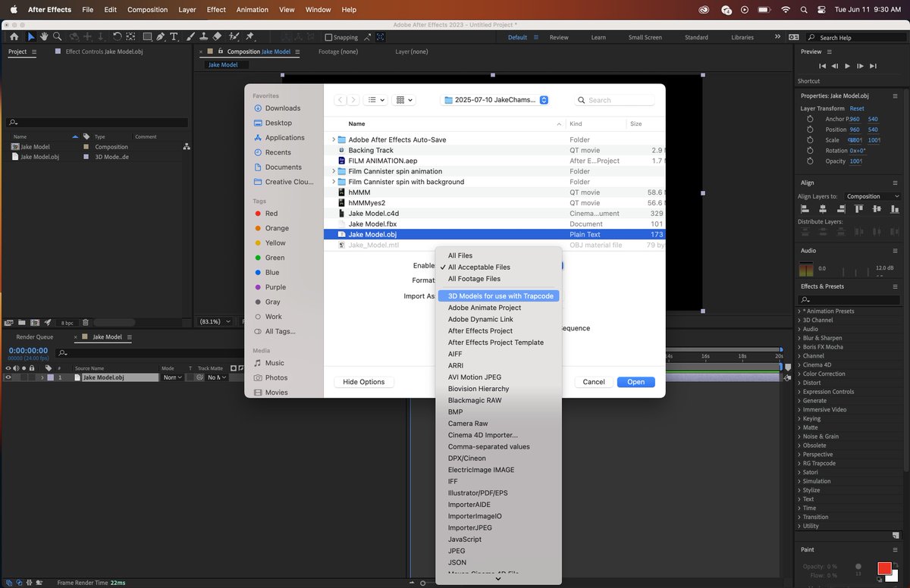Align layers to left edge

(805, 208)
